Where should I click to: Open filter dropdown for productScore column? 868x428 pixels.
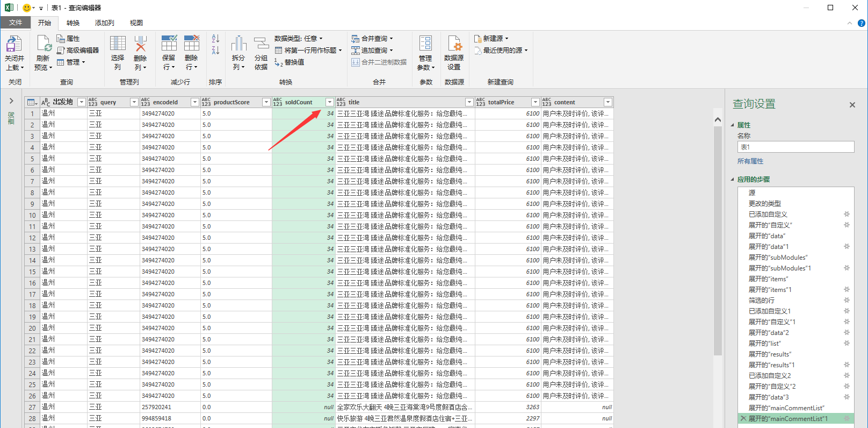pyautogui.click(x=266, y=102)
